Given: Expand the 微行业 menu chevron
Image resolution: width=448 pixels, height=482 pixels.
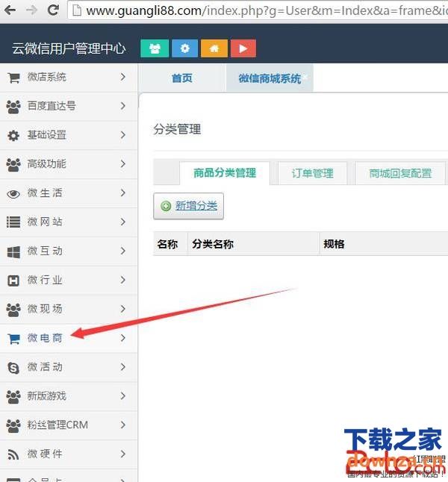Looking at the screenshot, I should (123, 280).
